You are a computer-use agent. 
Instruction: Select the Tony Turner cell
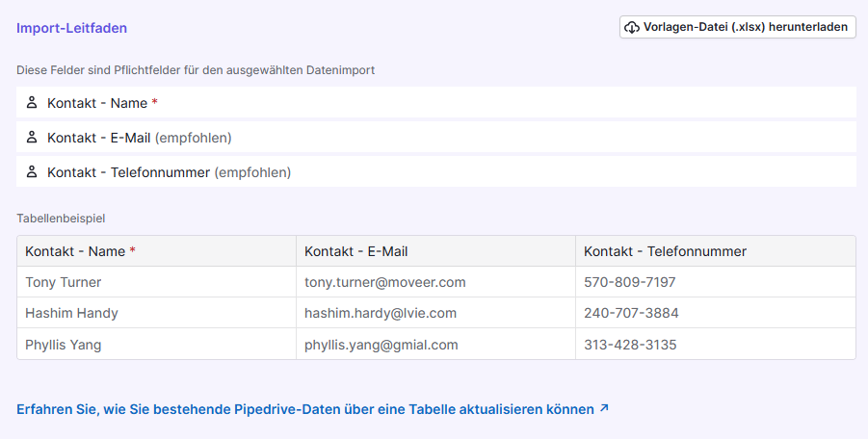[x=64, y=282]
